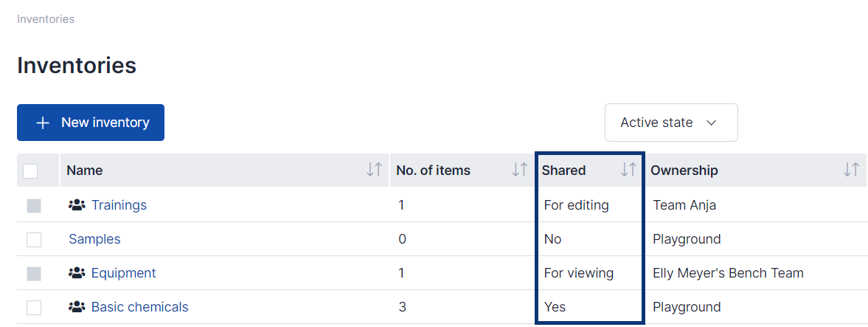Click the Active state chevron arrow
The height and width of the screenshot is (327, 868).
[x=712, y=123]
